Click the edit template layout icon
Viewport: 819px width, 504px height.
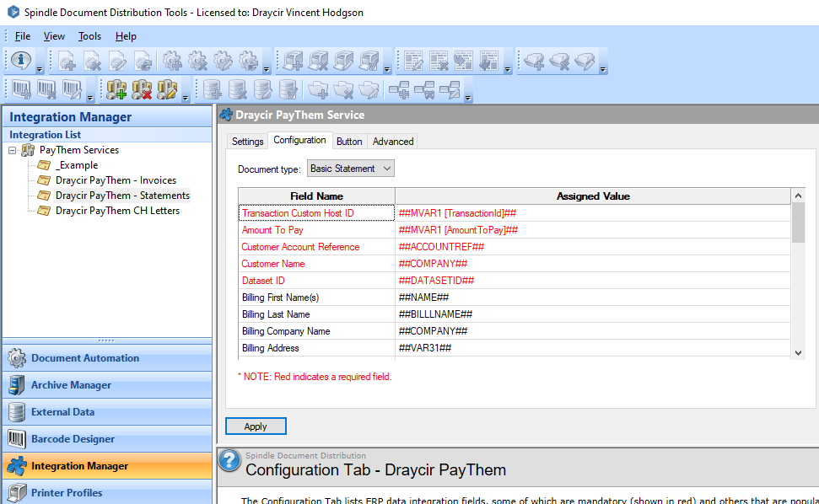tap(413, 61)
